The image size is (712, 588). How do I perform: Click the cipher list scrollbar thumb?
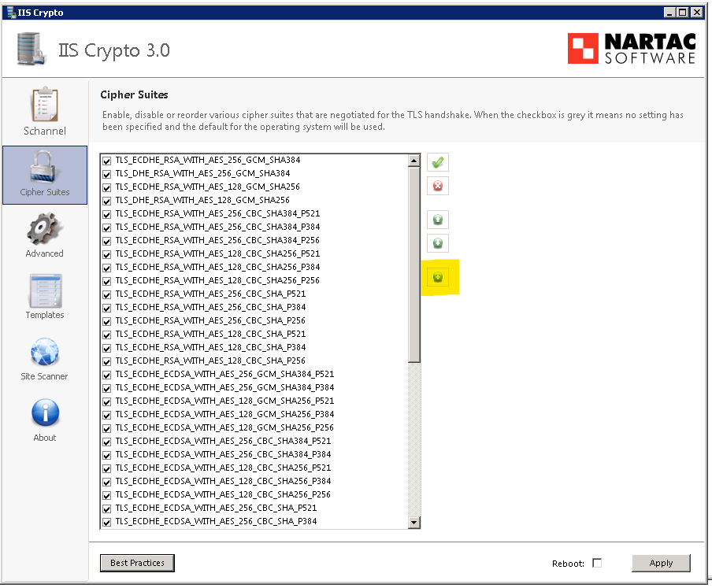tap(413, 264)
